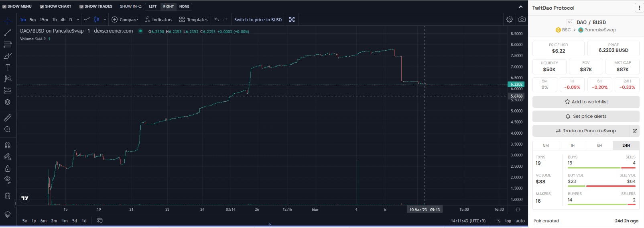Lock all drawing tools

(8, 168)
